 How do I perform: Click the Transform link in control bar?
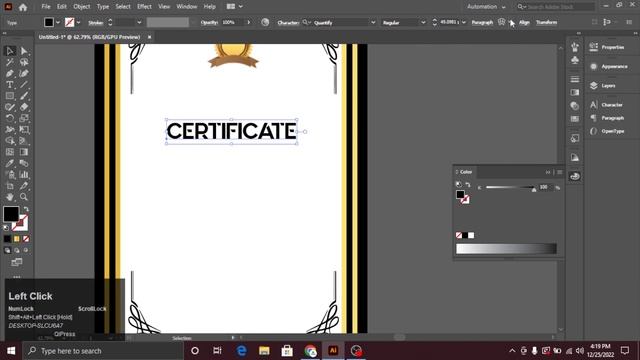pyautogui.click(x=546, y=22)
